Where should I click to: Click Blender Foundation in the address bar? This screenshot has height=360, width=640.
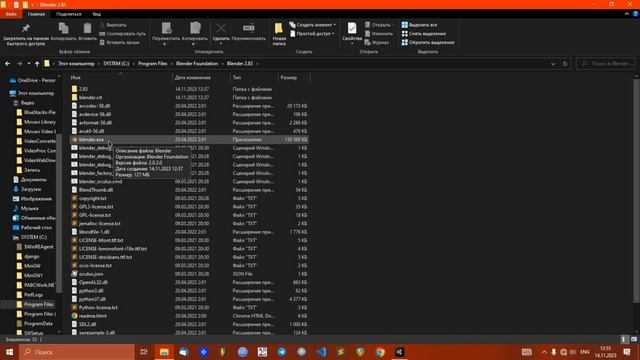(197, 64)
